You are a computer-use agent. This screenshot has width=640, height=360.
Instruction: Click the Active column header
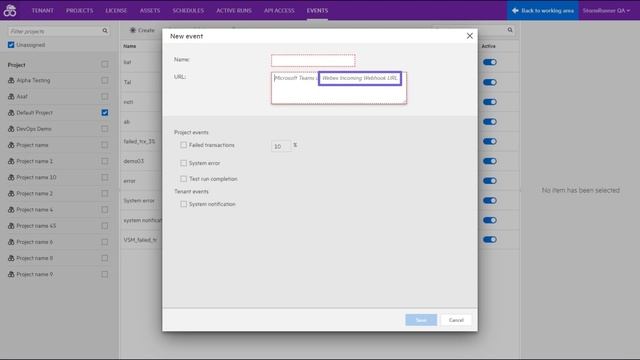tap(488, 46)
